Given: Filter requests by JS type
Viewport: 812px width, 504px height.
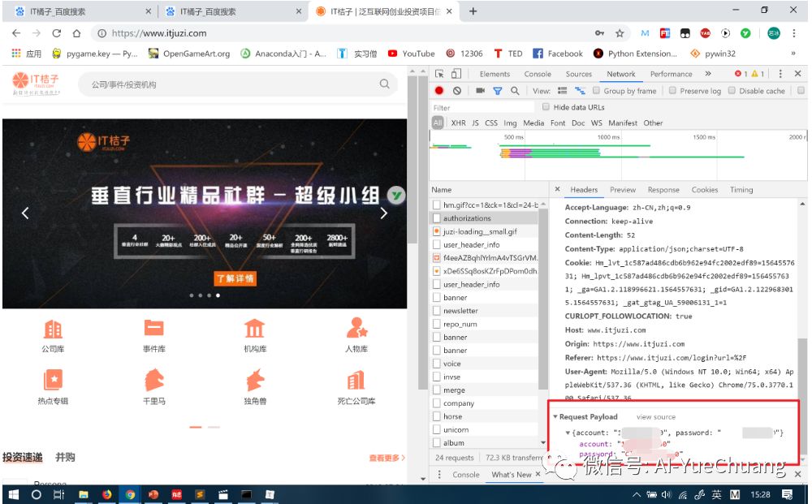Looking at the screenshot, I should coord(475,123).
